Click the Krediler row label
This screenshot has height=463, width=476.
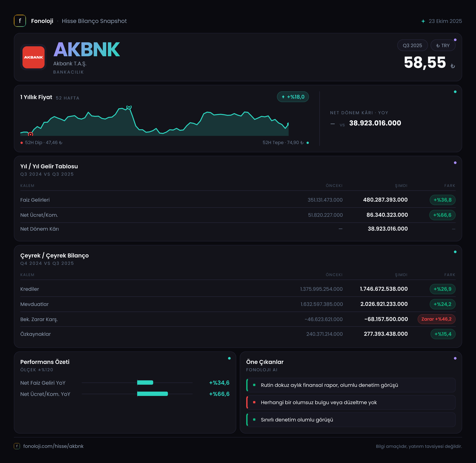click(x=30, y=289)
